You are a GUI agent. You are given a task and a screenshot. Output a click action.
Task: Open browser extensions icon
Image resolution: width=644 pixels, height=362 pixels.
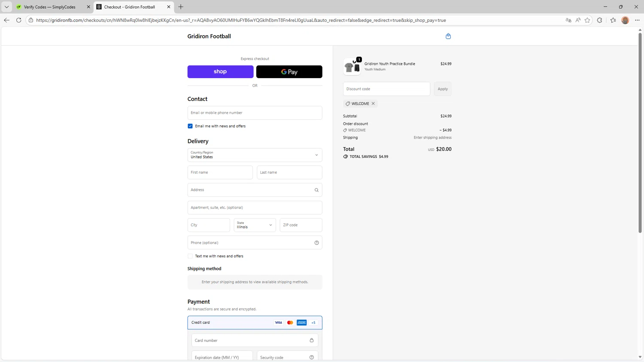pyautogui.click(x=600, y=20)
